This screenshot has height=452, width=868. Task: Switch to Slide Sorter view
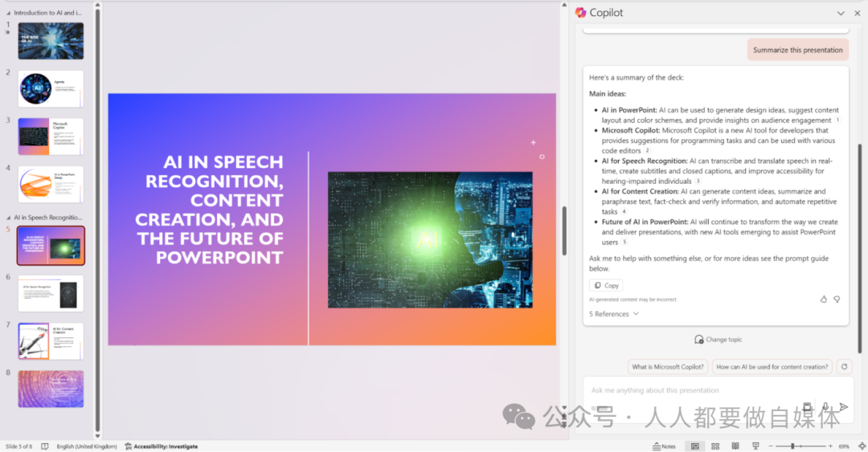click(x=714, y=446)
